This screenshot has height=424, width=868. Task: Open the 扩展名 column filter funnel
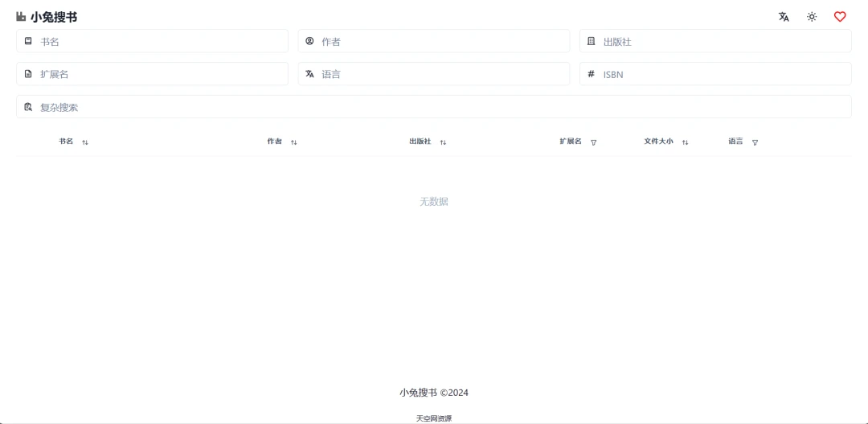[593, 142]
